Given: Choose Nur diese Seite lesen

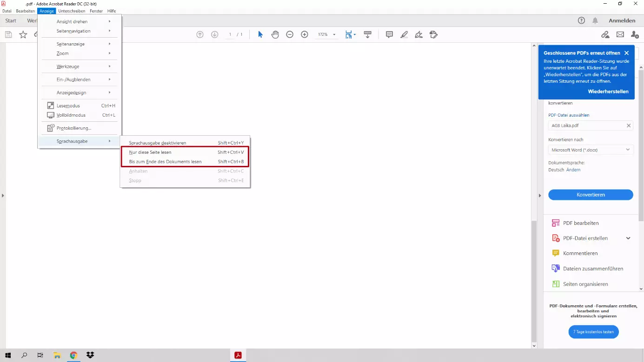Looking at the screenshot, I should click(185, 152).
